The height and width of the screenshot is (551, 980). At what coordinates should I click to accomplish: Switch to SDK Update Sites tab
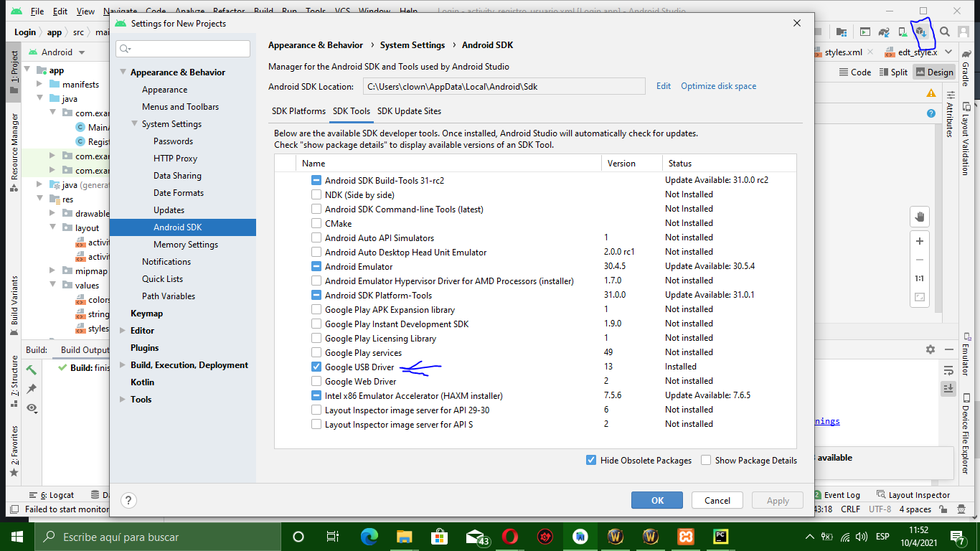pos(409,111)
